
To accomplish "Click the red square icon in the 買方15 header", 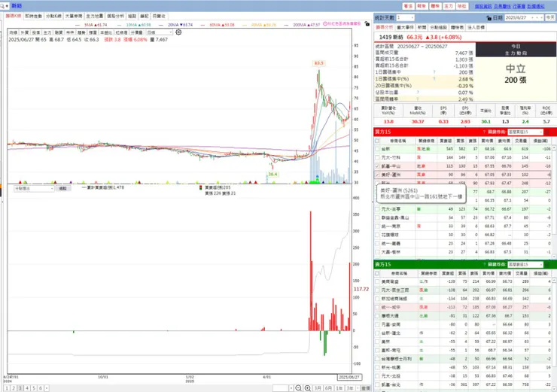I will click(x=547, y=132).
